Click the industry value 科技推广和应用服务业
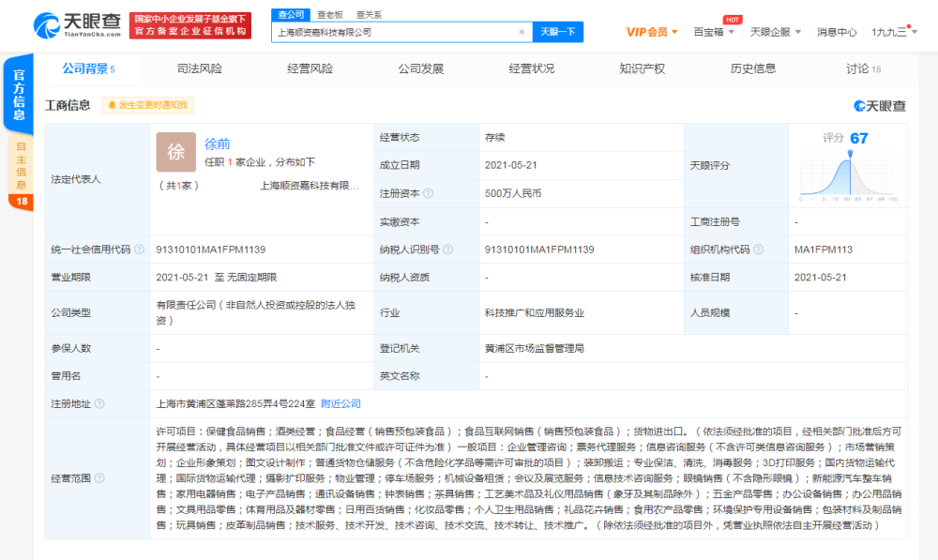 (535, 313)
